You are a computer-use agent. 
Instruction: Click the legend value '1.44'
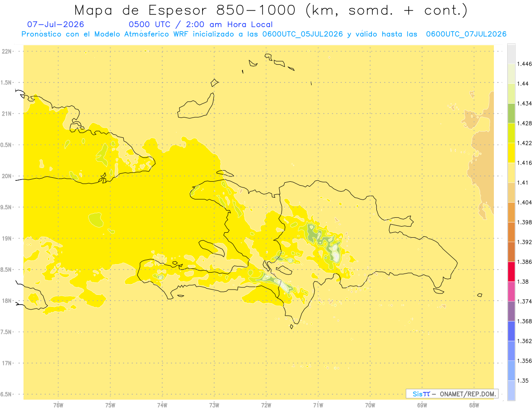pos(523,84)
